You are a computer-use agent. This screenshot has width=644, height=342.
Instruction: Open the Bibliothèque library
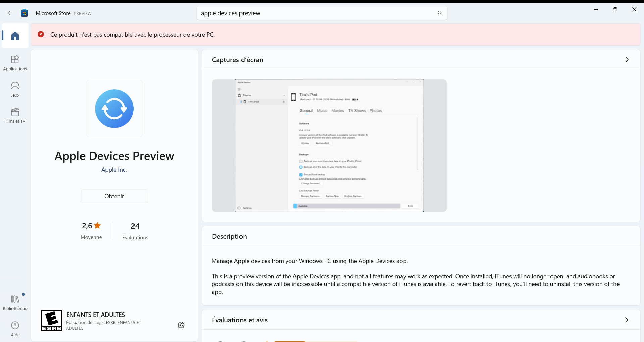point(15,303)
